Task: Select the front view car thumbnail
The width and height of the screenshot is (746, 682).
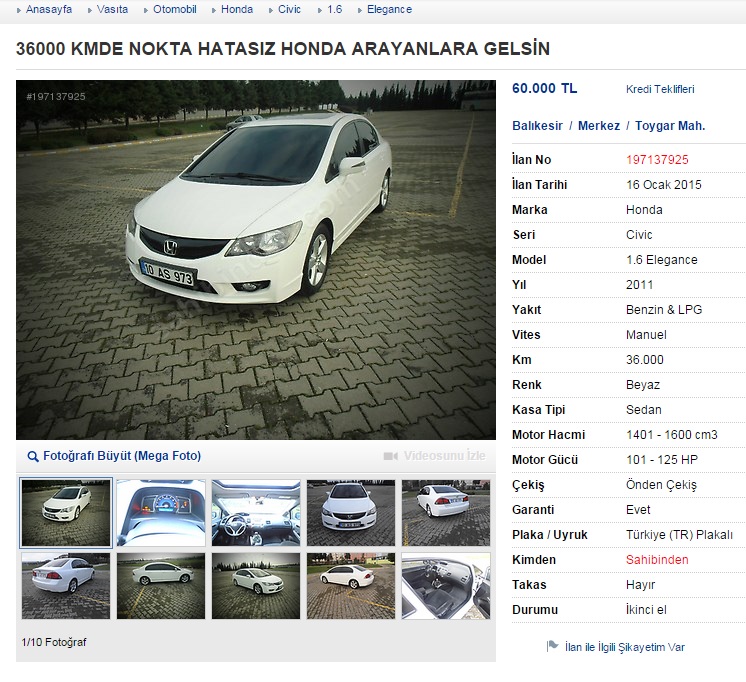Action: pos(351,513)
